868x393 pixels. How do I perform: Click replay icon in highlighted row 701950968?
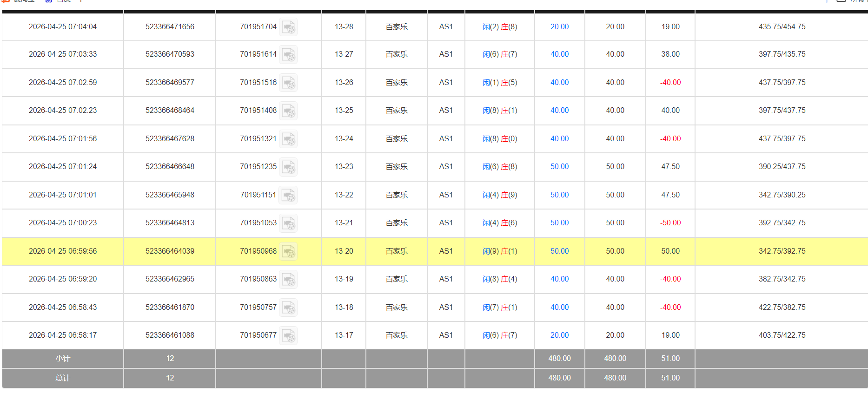click(x=288, y=252)
